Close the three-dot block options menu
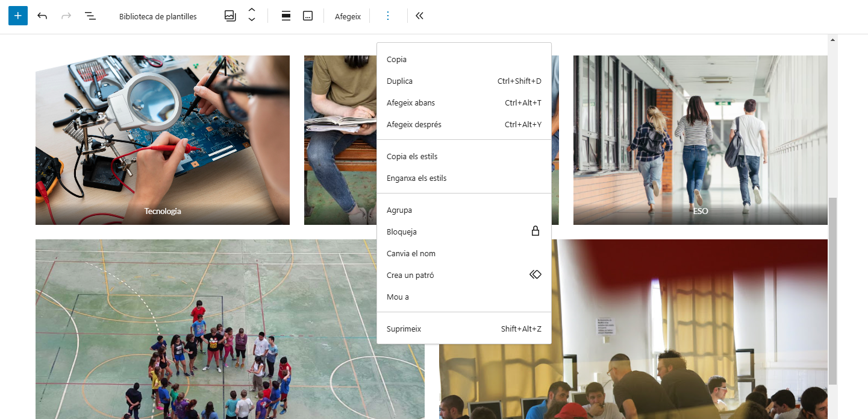868x419 pixels. pos(387,16)
